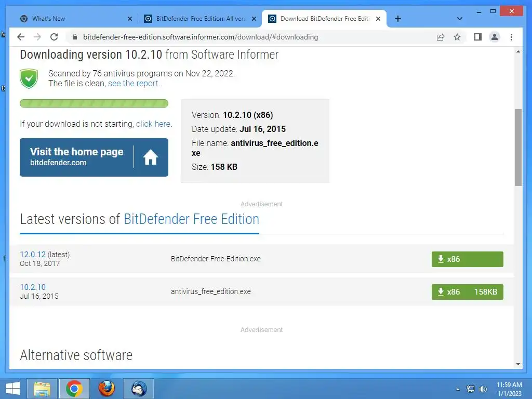Screen dimensions: 532x399
Task: Click the scrollbar down arrow
Action: click(x=518, y=364)
